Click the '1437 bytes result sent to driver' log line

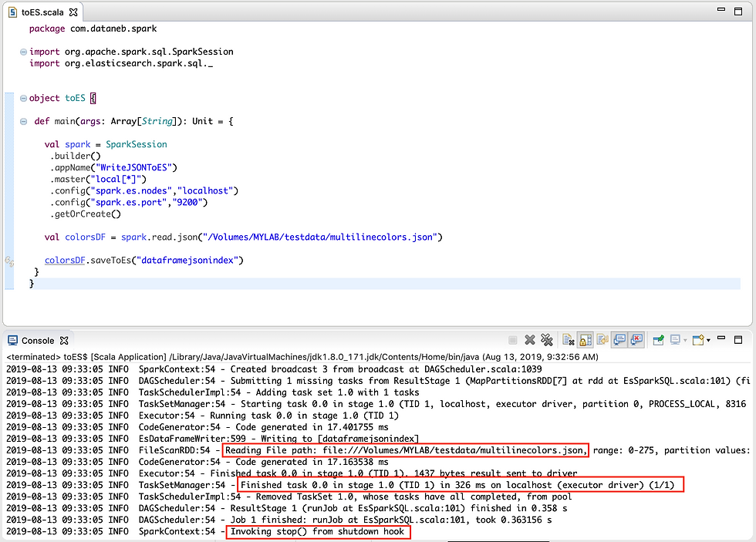tap(292, 473)
